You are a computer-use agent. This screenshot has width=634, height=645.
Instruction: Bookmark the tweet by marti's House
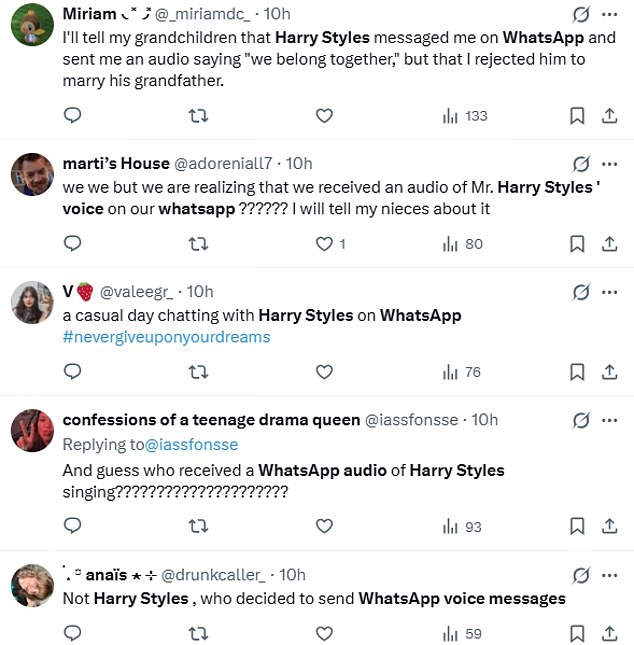coord(577,244)
